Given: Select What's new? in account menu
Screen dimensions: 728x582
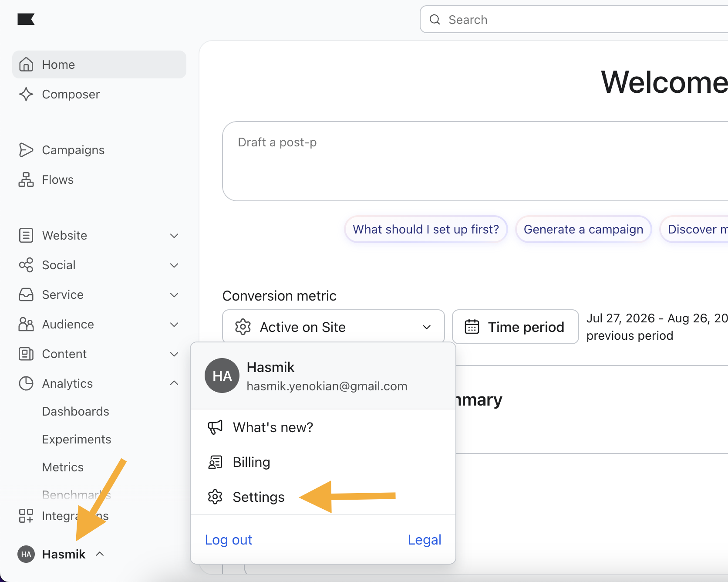Looking at the screenshot, I should point(323,427).
